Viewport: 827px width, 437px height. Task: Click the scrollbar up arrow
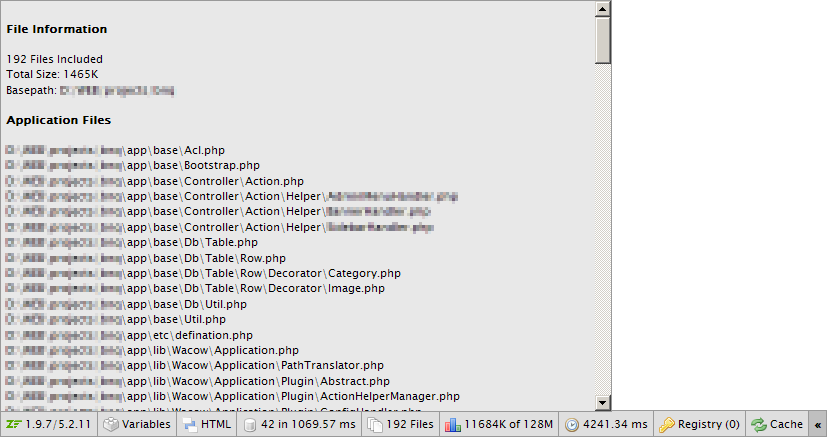click(602, 8)
